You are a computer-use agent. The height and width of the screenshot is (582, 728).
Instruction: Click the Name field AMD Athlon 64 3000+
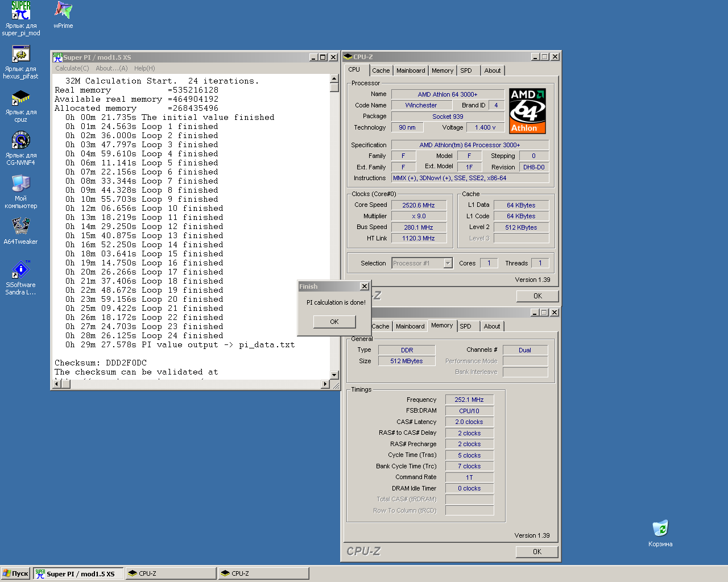[x=448, y=94]
